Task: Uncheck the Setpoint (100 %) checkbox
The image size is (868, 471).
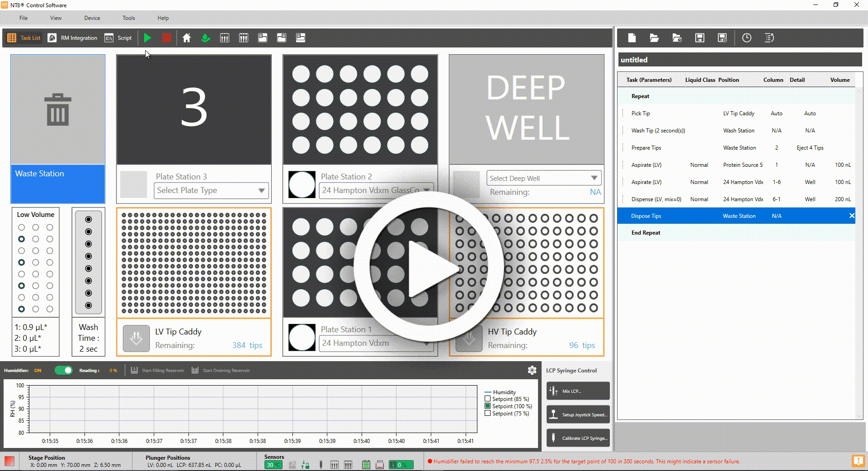Action: coord(487,406)
